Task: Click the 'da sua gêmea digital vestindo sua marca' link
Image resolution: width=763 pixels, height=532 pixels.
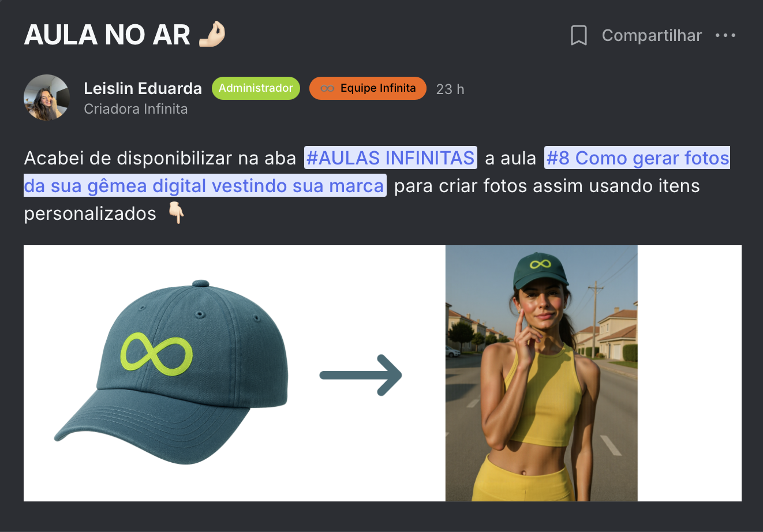Action: coord(205,185)
